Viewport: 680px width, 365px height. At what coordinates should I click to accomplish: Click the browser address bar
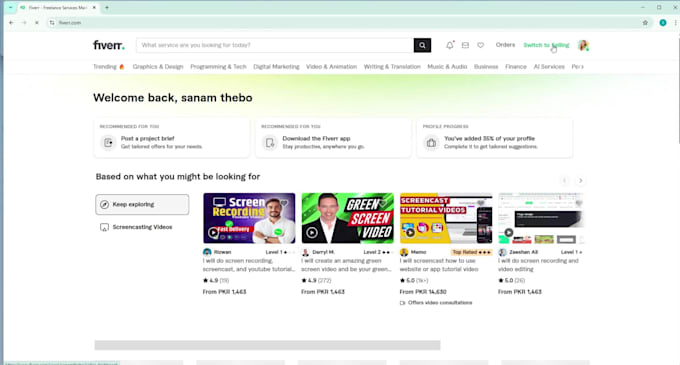coord(347,23)
